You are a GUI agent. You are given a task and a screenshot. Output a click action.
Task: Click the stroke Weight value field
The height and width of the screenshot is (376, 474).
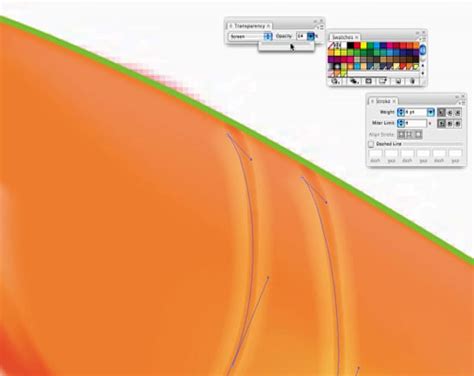416,112
